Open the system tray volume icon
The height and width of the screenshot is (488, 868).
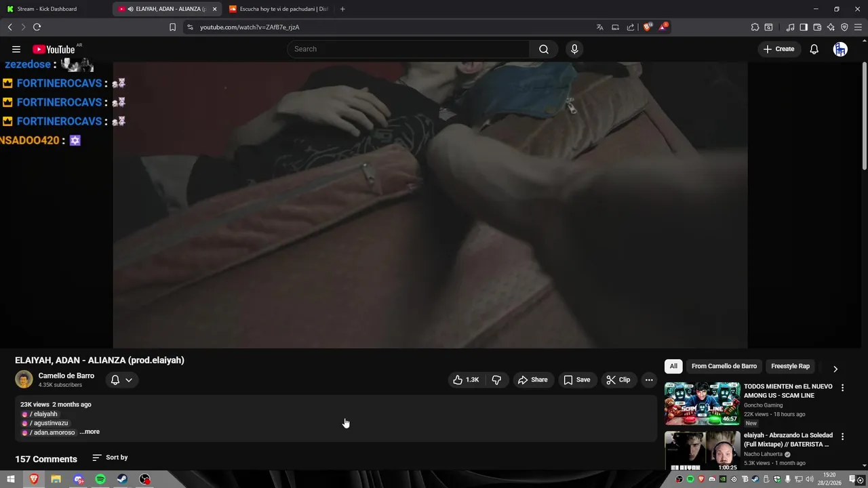[810, 479]
